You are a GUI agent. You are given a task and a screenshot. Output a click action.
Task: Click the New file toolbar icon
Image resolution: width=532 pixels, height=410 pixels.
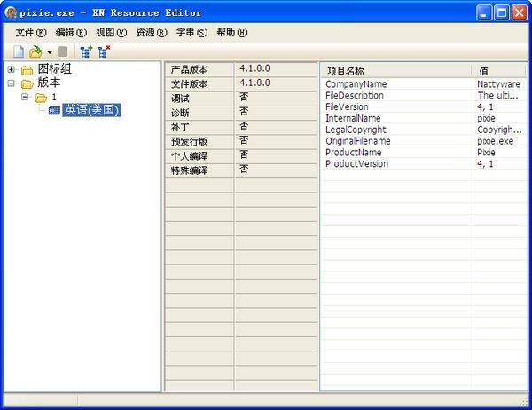point(19,52)
